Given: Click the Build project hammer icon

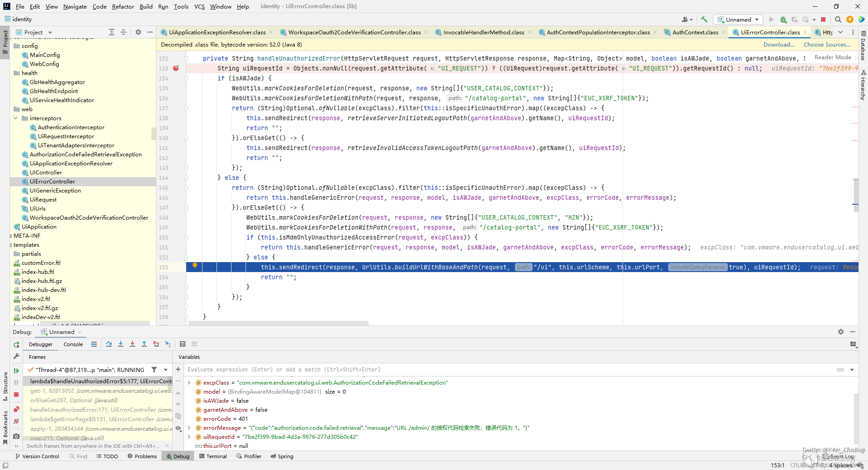Looking at the screenshot, I should pos(704,19).
